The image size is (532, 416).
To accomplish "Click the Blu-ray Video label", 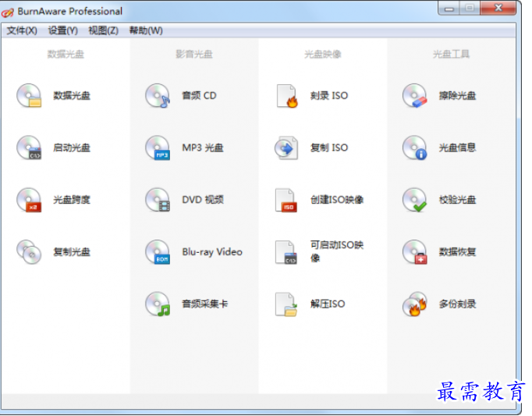I will tap(212, 252).
